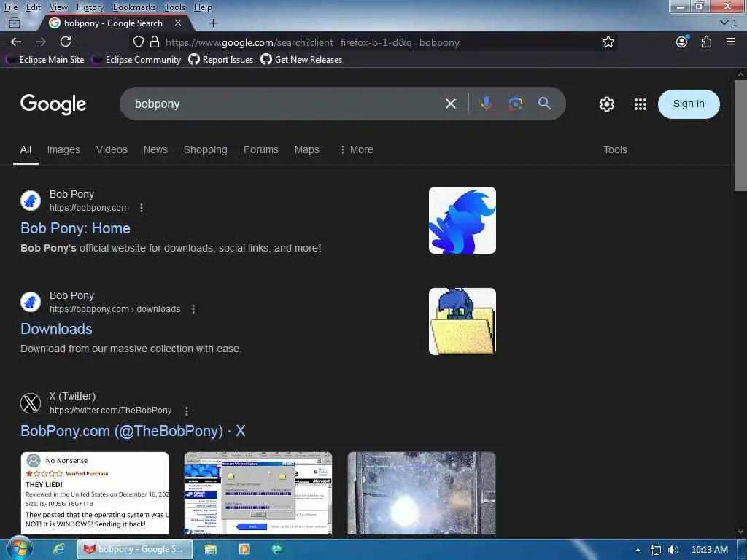747x560 pixels.
Task: Open Report Issues bookmark
Action: (x=221, y=60)
